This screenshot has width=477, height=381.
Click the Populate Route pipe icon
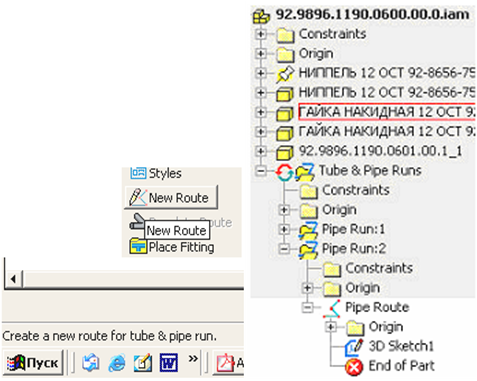tap(137, 222)
